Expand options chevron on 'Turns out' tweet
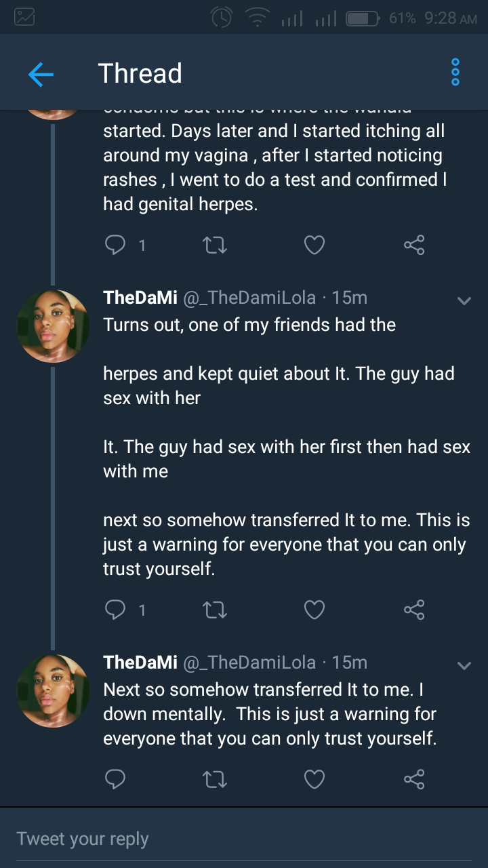Viewport: 488px width, 868px height. point(464,300)
